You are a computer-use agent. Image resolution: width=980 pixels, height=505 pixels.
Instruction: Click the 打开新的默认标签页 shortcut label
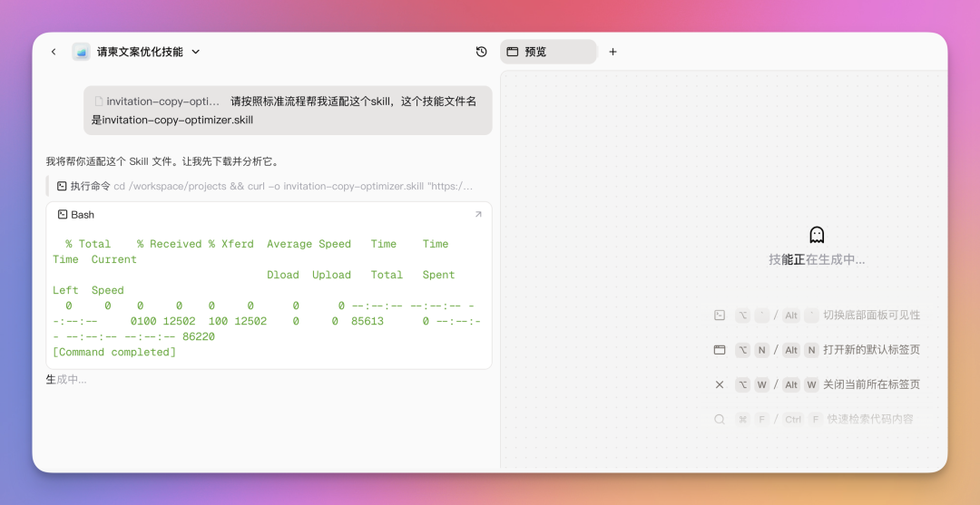871,350
